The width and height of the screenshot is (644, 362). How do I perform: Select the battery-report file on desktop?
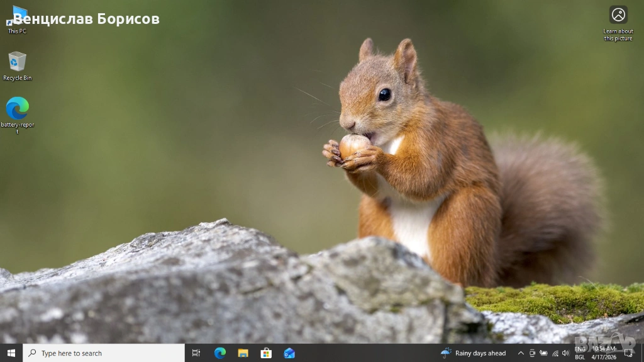coord(17,109)
